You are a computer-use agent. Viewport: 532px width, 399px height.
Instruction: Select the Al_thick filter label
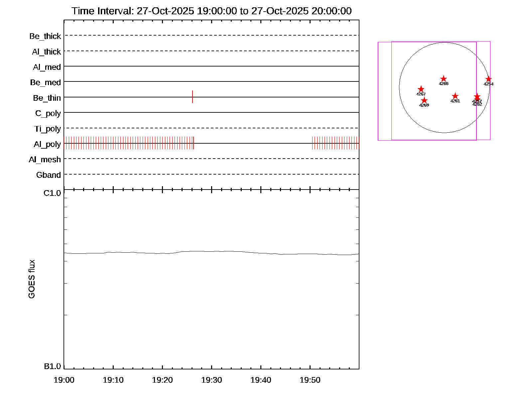[47, 52]
